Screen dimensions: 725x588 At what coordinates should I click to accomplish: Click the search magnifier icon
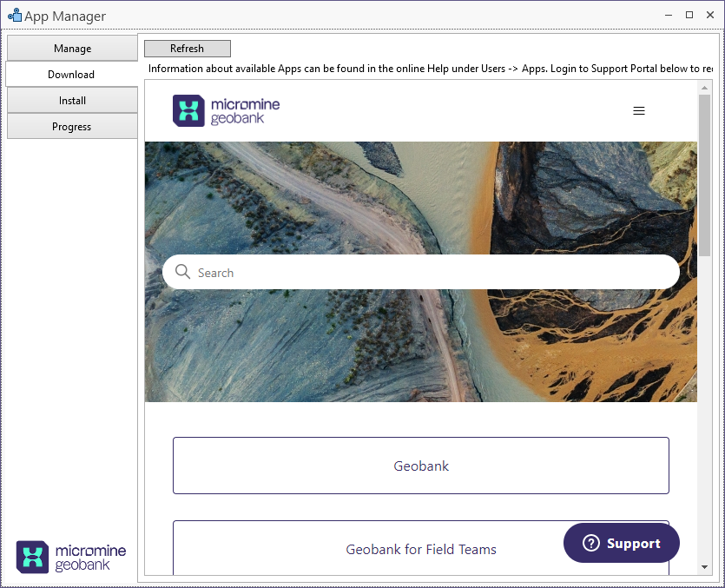[x=182, y=272]
